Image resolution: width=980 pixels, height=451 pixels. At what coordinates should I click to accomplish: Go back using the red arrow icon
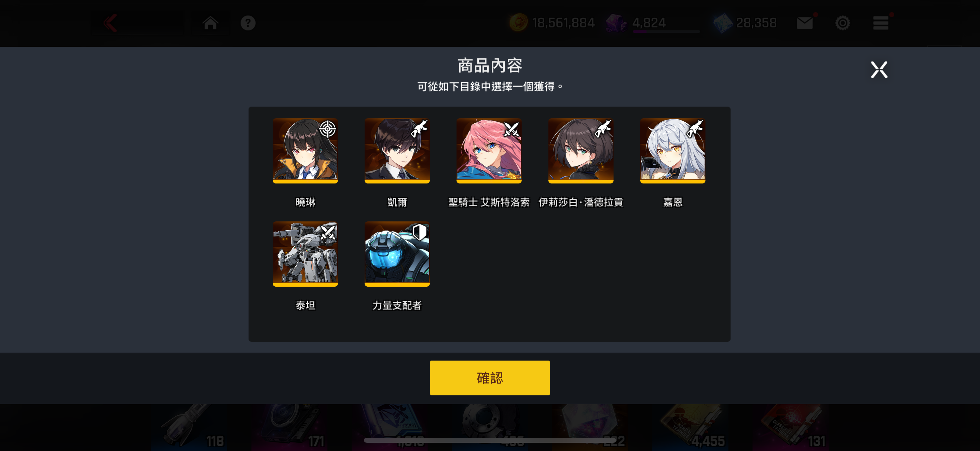click(111, 23)
